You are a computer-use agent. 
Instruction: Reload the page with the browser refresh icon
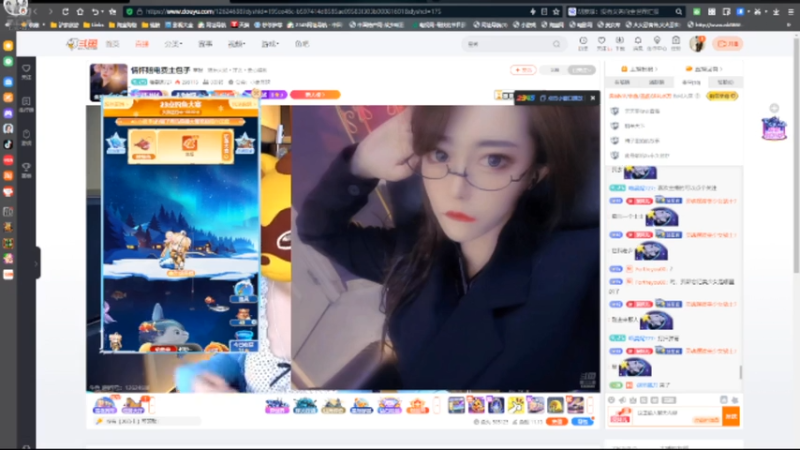click(x=65, y=11)
